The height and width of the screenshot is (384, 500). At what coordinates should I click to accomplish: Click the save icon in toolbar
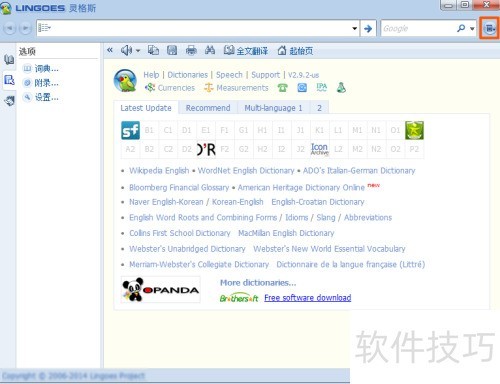pyautogui.click(x=172, y=50)
